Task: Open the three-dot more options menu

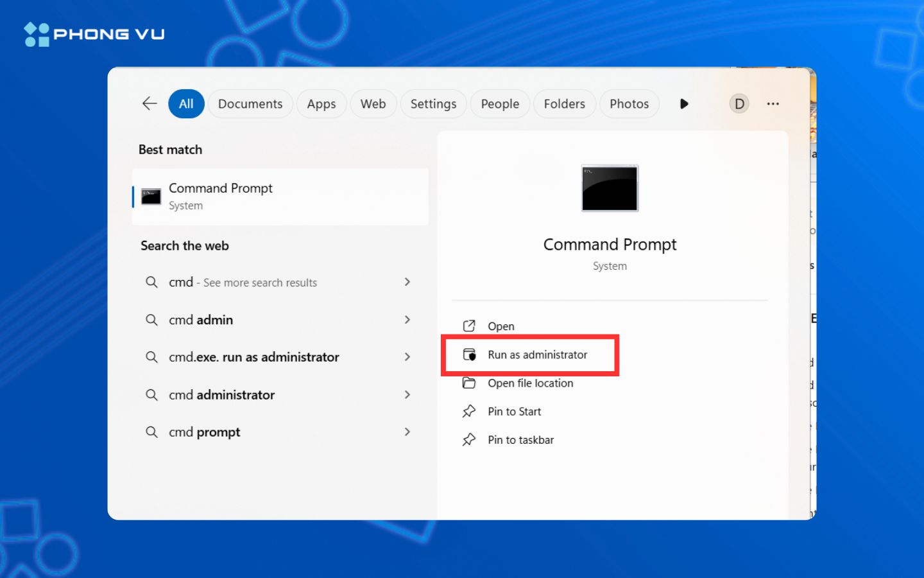Action: (x=773, y=103)
